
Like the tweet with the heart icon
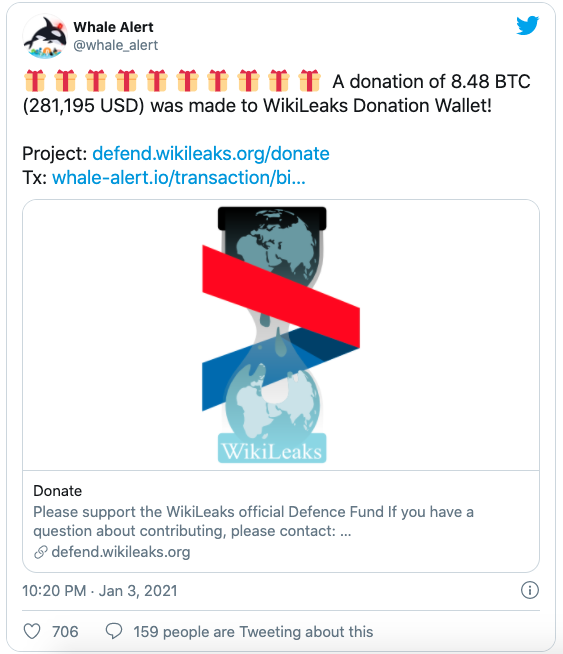[x=32, y=631]
